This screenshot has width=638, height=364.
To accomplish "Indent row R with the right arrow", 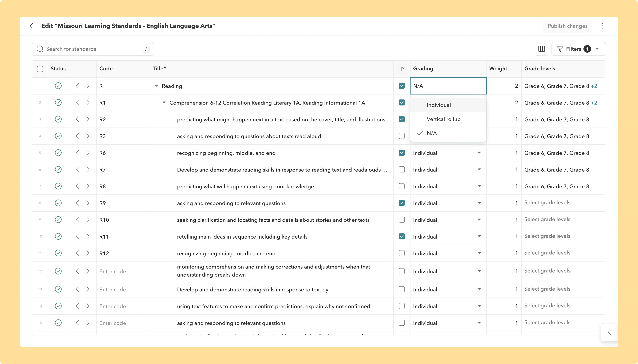I will click(88, 86).
